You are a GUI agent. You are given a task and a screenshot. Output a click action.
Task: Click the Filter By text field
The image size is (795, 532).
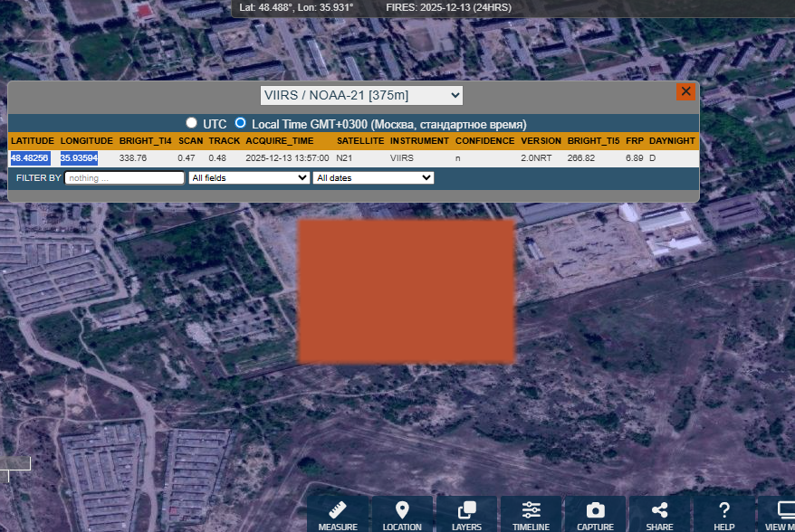[124, 178]
